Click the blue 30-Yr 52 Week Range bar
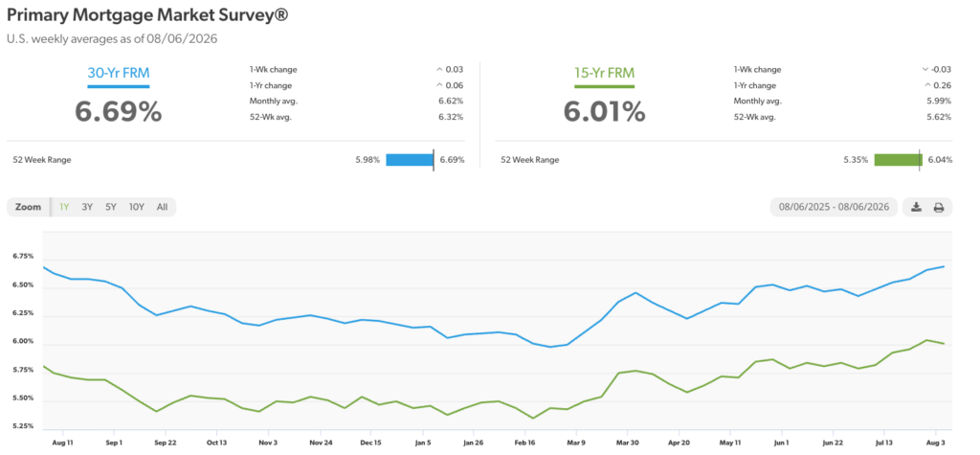The height and width of the screenshot is (455, 980). coord(410,160)
